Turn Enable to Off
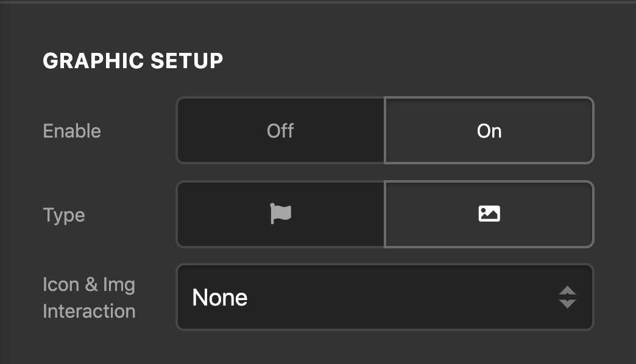Viewport: 636px width, 364px height. coord(280,130)
